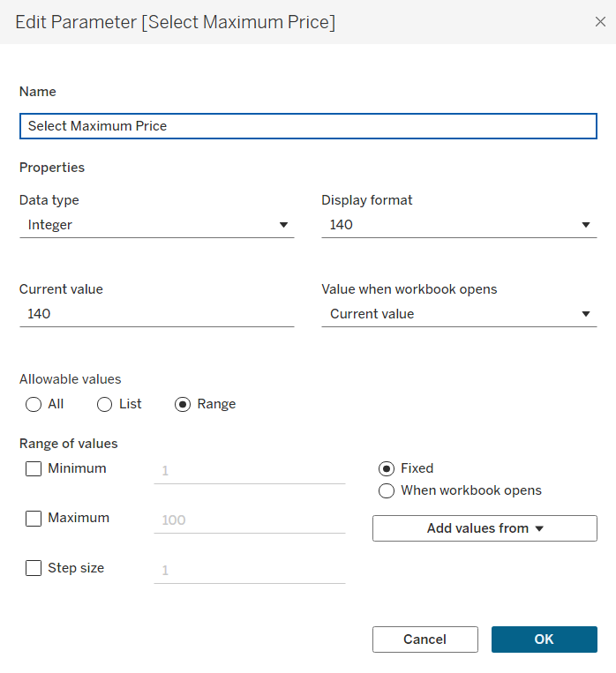Open the Data type dropdown
The width and height of the screenshot is (616, 673).
coord(156,225)
